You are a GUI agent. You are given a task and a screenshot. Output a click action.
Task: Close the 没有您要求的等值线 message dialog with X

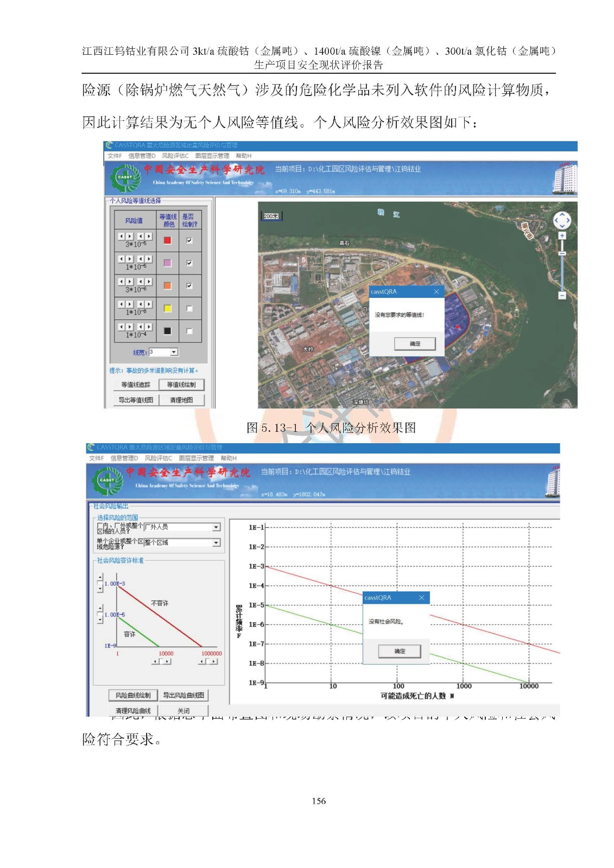click(436, 292)
